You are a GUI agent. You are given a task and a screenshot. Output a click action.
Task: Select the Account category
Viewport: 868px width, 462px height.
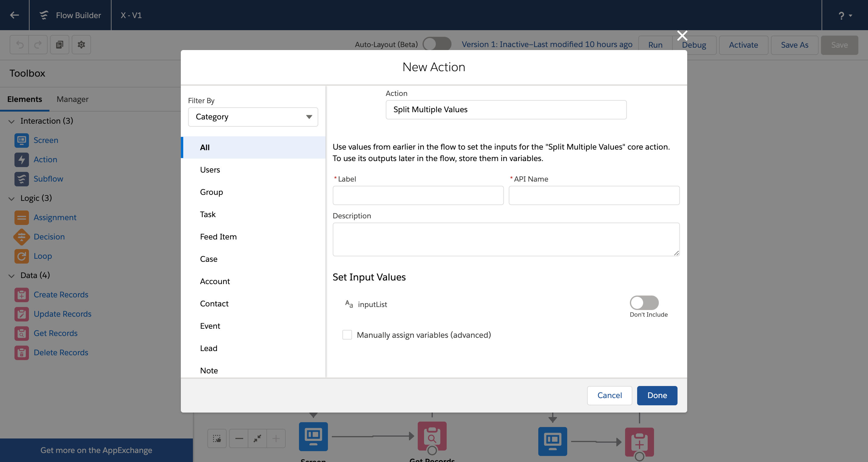pyautogui.click(x=253, y=281)
